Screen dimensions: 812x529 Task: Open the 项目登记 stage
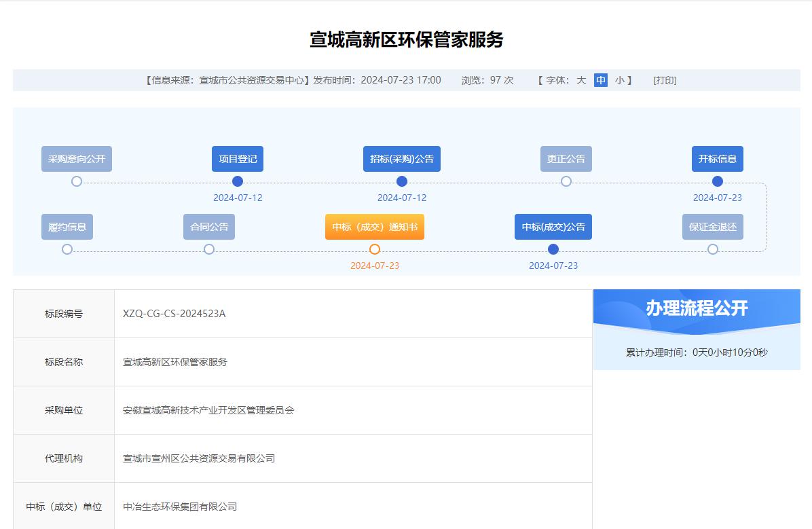coord(238,159)
